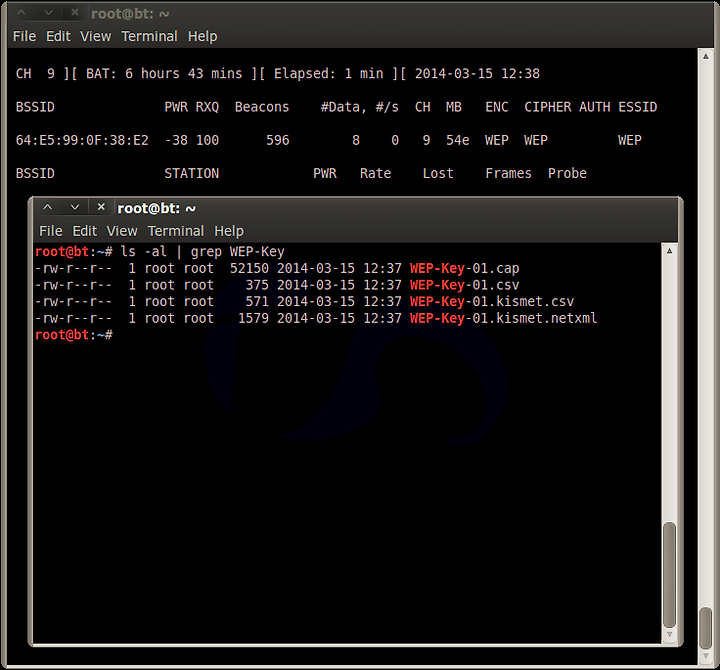Click front terminal scrollbar up arrow
720x670 pixels.
tap(669, 251)
